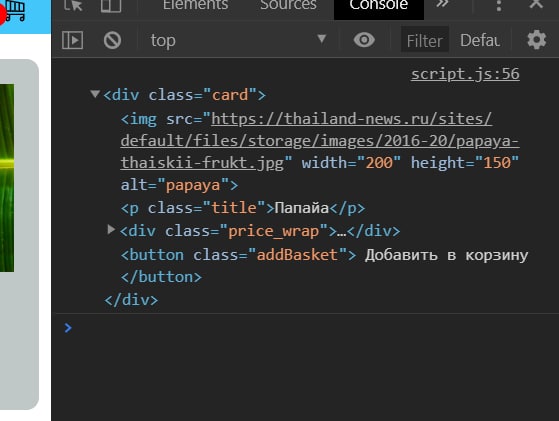Image resolution: width=559 pixels, height=421 pixels.
Task: Switch to the Sources tab
Action: click(x=288, y=5)
